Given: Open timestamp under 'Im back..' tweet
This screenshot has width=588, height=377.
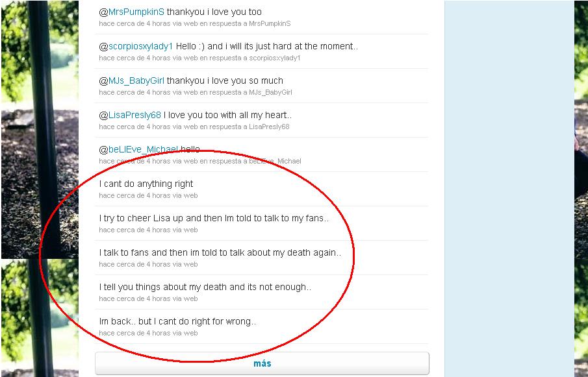Looking at the screenshot, I should (x=135, y=334).
